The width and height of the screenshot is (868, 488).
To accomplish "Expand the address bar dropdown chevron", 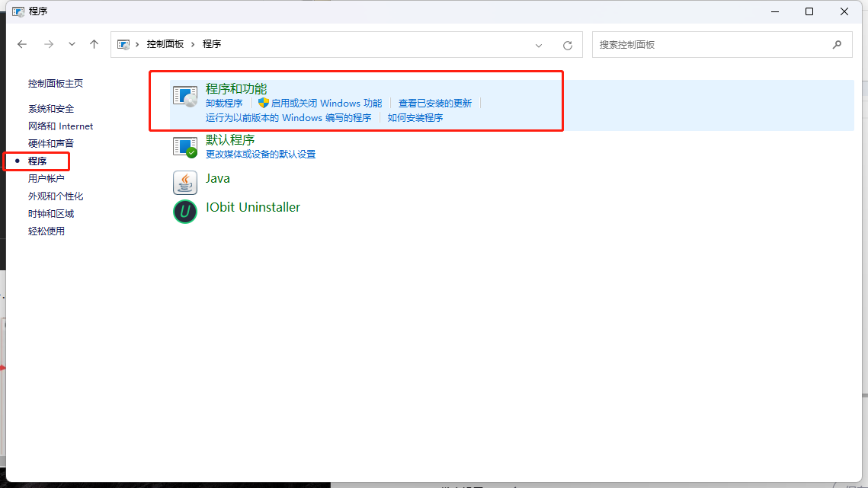I will tap(539, 44).
